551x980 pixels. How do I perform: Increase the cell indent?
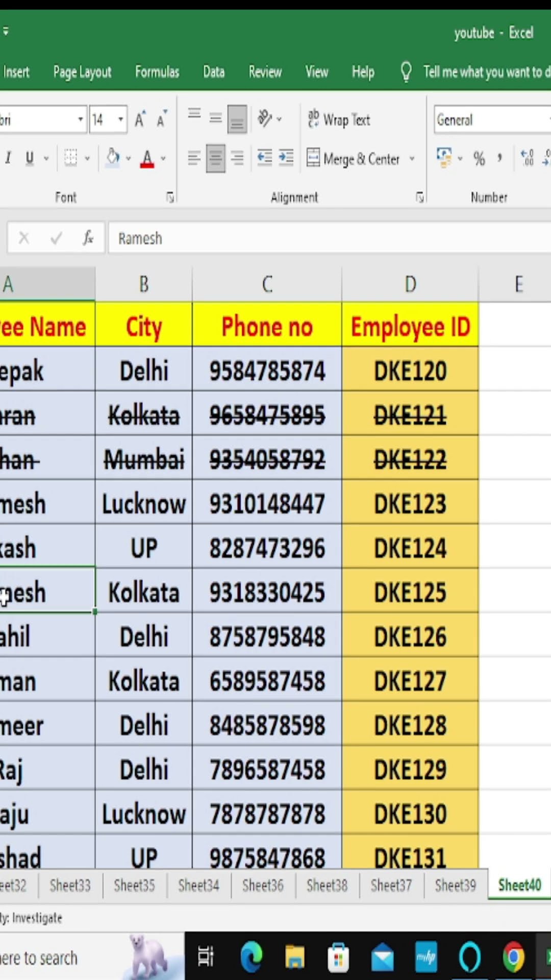point(286,158)
